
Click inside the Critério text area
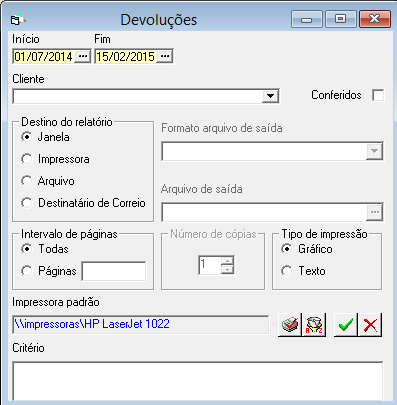(198, 381)
